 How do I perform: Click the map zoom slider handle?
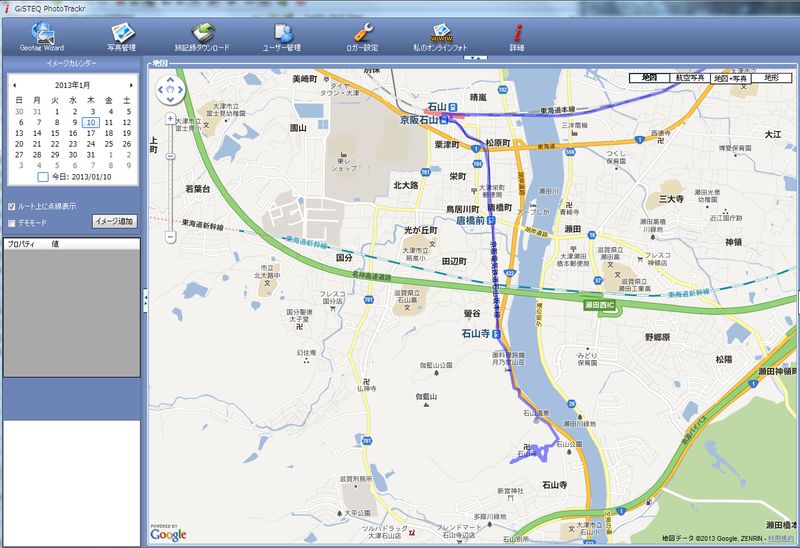coord(170,156)
